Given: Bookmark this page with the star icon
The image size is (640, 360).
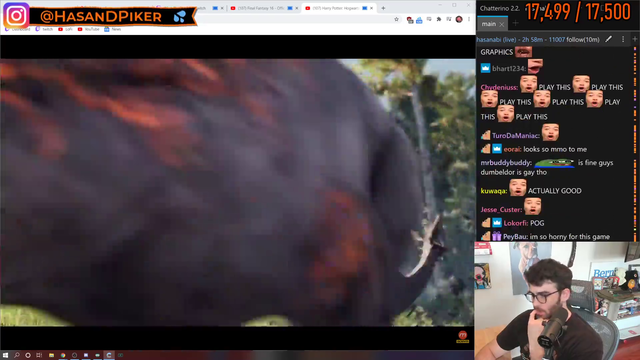Looking at the screenshot, I should 396,19.
